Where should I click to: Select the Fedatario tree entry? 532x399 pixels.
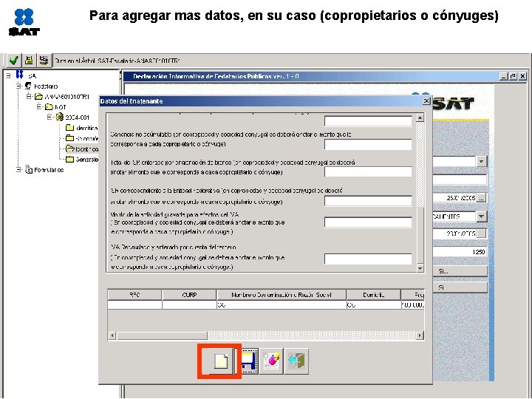coord(46,86)
